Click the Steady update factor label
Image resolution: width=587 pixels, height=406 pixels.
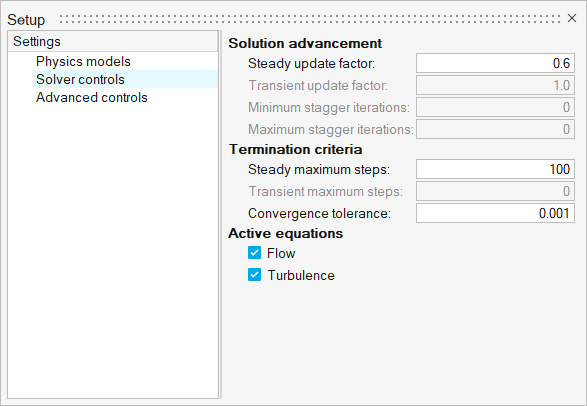pyautogui.click(x=311, y=64)
